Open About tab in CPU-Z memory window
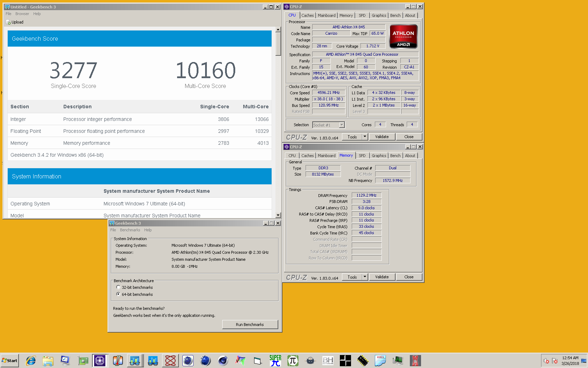This screenshot has width=588, height=368. point(410,156)
